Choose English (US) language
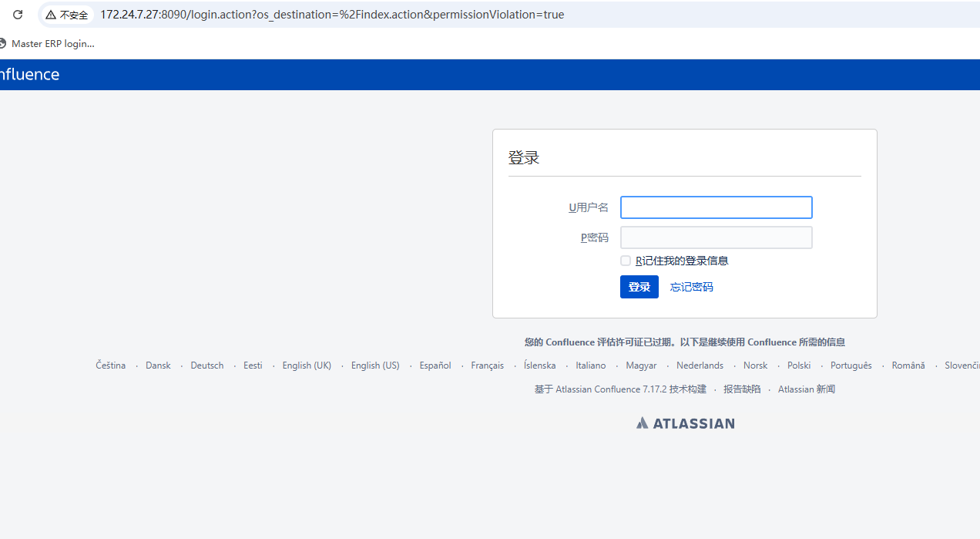 click(x=375, y=366)
